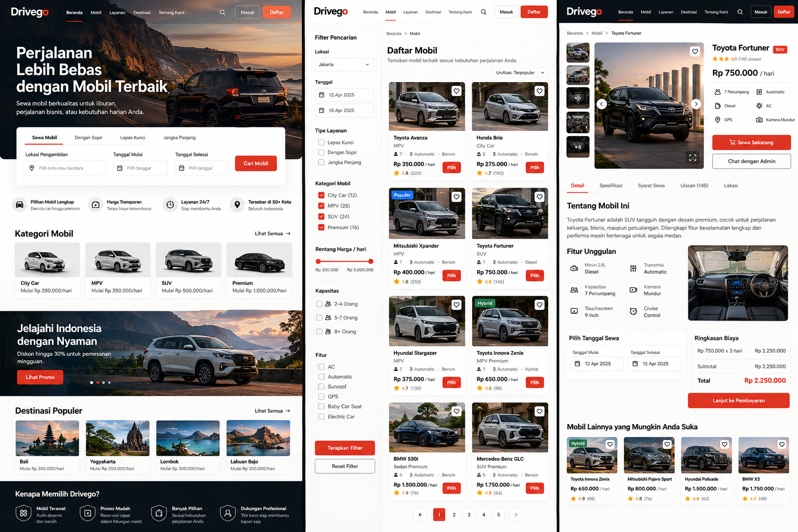Click the search icon in the Fortuner detail header

pos(740,12)
